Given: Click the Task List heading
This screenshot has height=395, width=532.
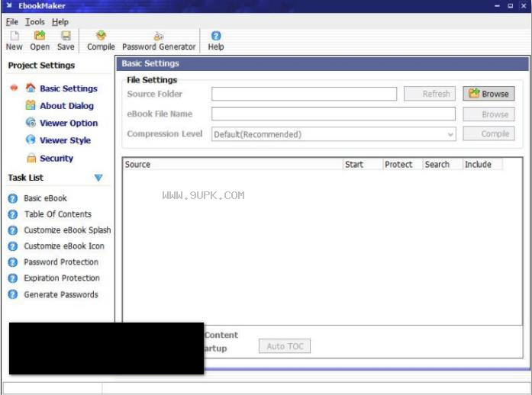Looking at the screenshot, I should click(x=26, y=178).
